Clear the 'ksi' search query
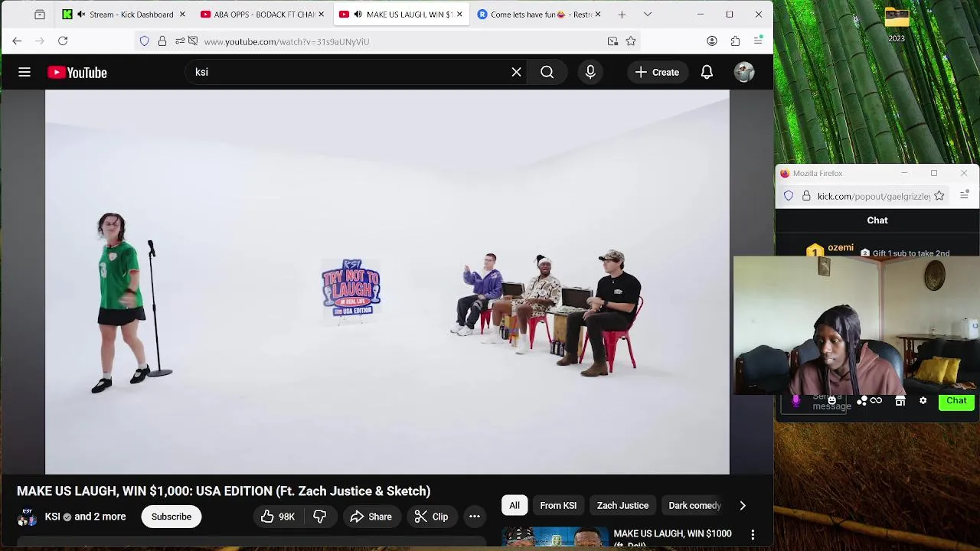Image resolution: width=980 pixels, height=551 pixels. tap(516, 72)
